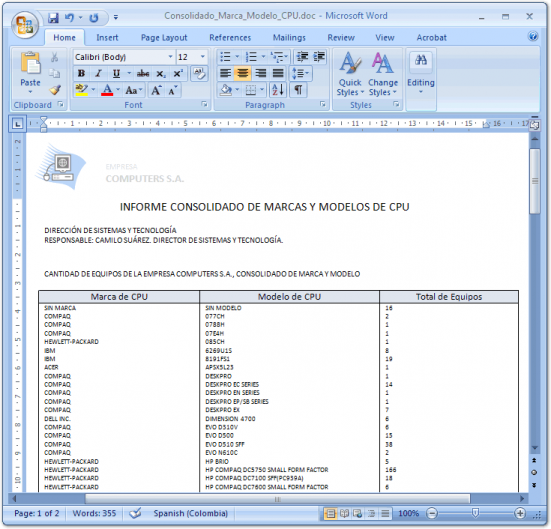The width and height of the screenshot is (551, 529).
Task: Center the paragraph text
Action: point(242,73)
